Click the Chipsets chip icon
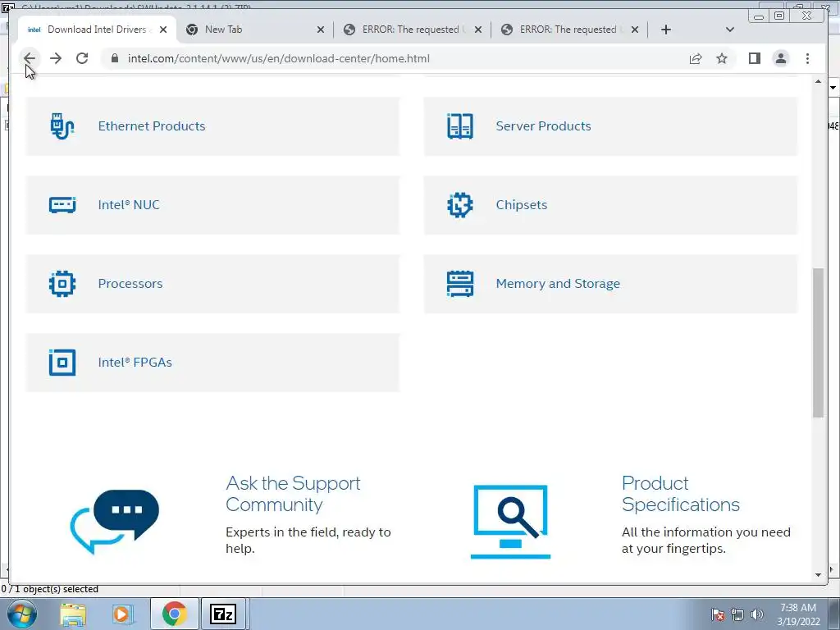 460,204
